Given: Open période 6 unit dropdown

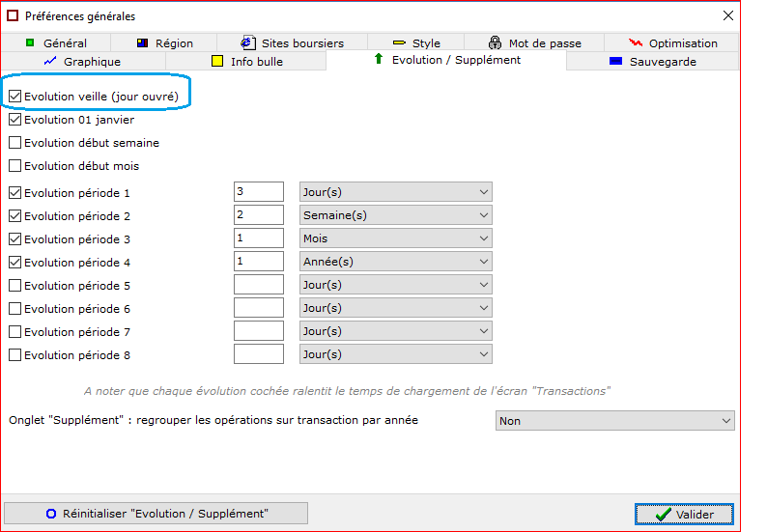Looking at the screenshot, I should pyautogui.click(x=396, y=308).
